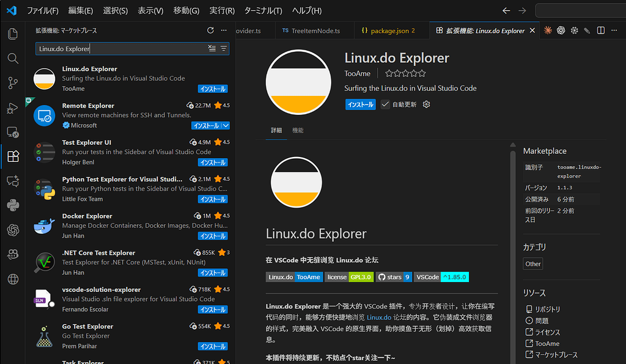The width and height of the screenshot is (626, 364).
Task: Open the 選択(S) menu
Action: [116, 11]
